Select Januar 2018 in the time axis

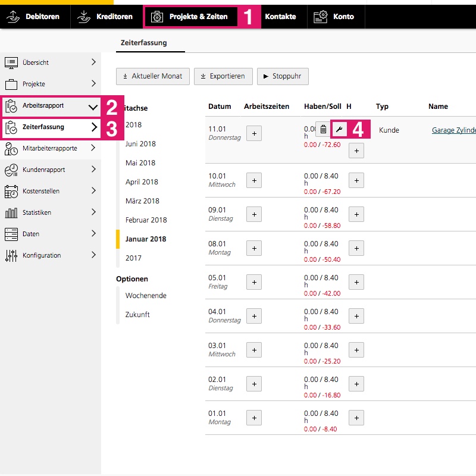(x=146, y=239)
